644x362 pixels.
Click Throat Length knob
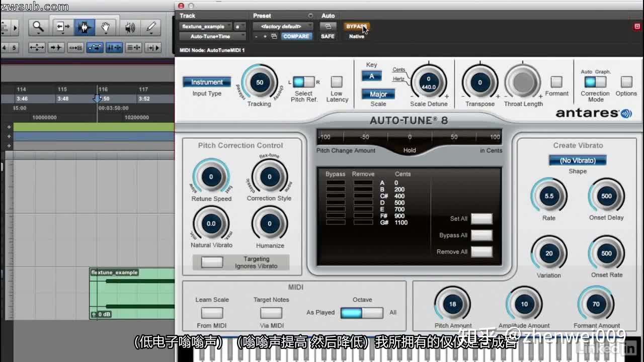523,82
